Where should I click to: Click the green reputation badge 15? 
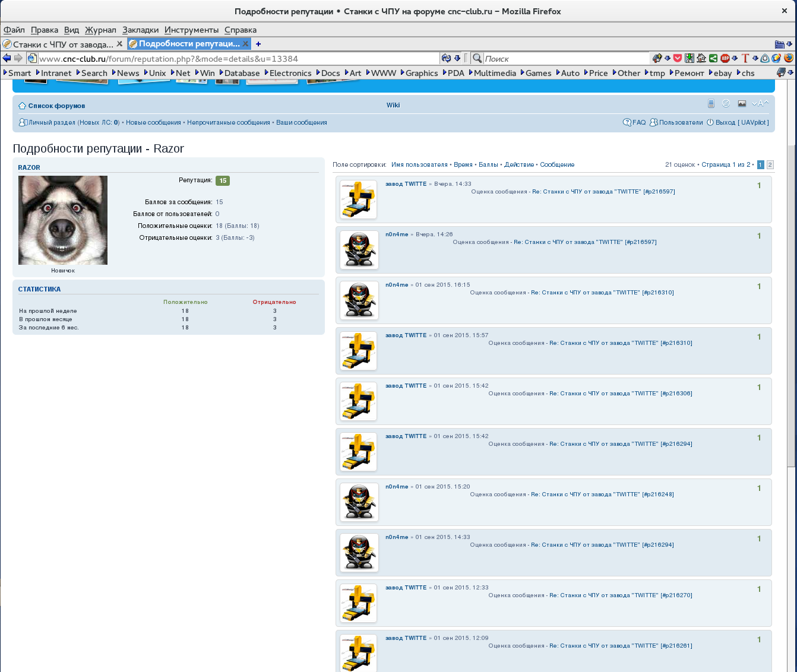[223, 180]
